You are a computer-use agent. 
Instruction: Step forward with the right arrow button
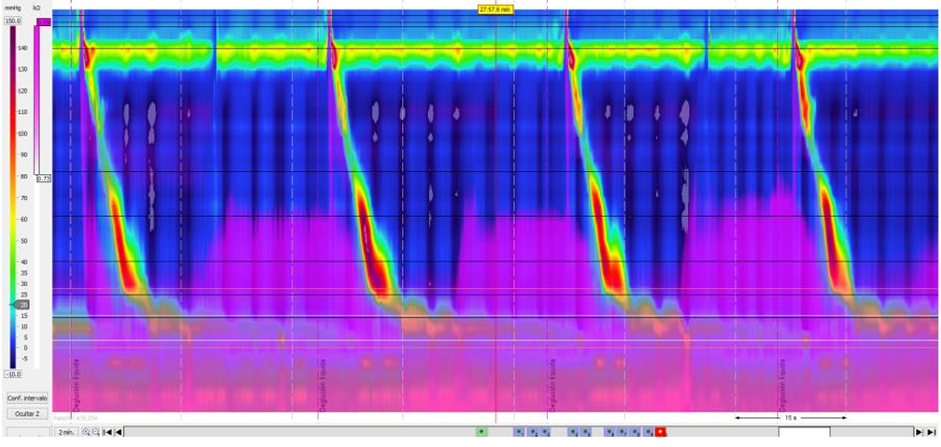click(x=920, y=432)
